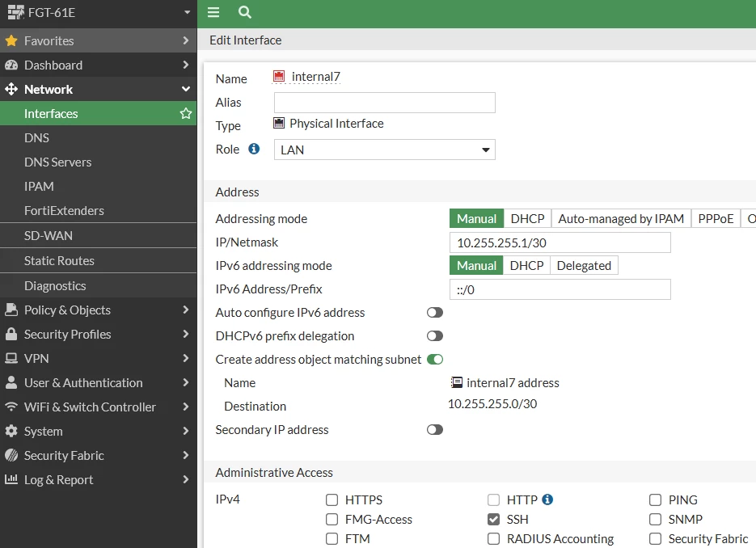756x548 pixels.
Task: Click the System gear icon
Action: pyautogui.click(x=11, y=431)
